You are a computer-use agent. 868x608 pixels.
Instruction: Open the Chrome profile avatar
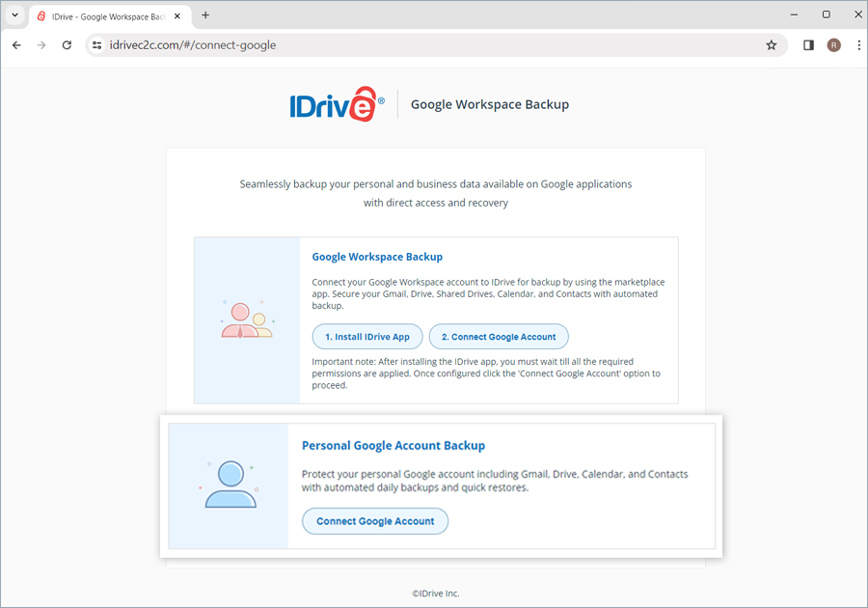click(x=833, y=45)
